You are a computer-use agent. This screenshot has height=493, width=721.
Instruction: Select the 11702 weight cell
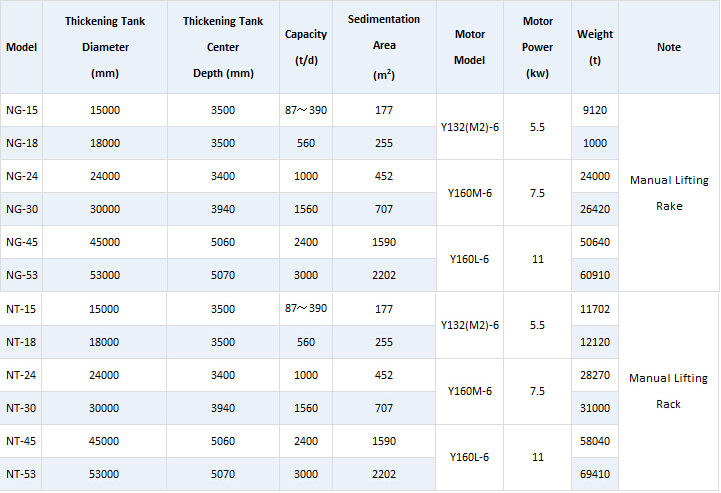tap(595, 309)
